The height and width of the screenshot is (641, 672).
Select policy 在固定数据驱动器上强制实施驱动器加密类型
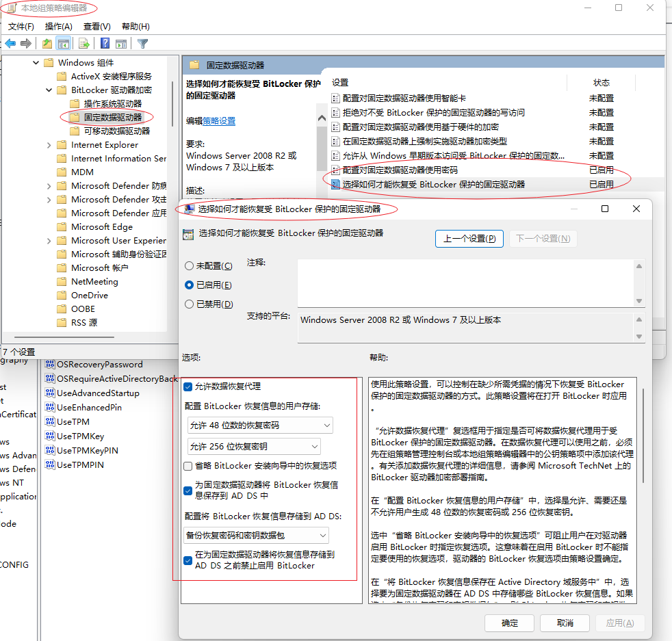[424, 142]
